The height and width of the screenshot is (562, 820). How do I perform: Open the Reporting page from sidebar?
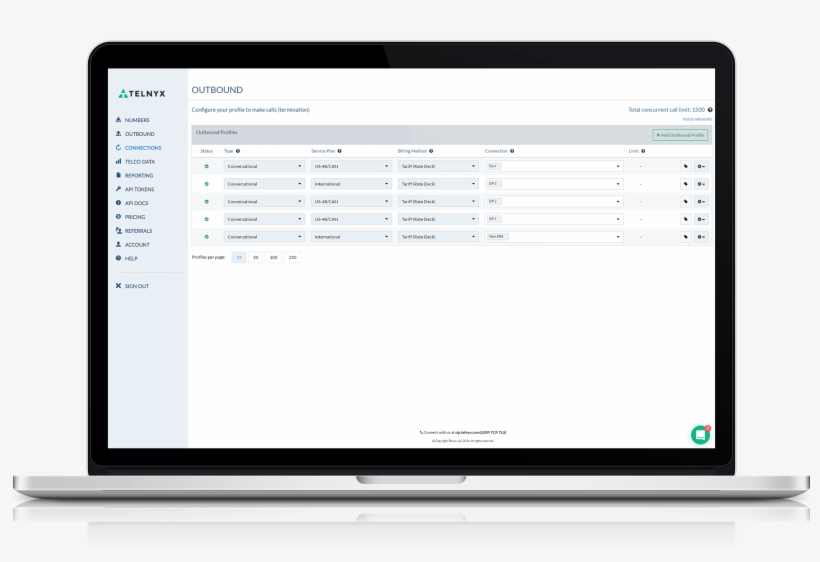[x=134, y=176]
